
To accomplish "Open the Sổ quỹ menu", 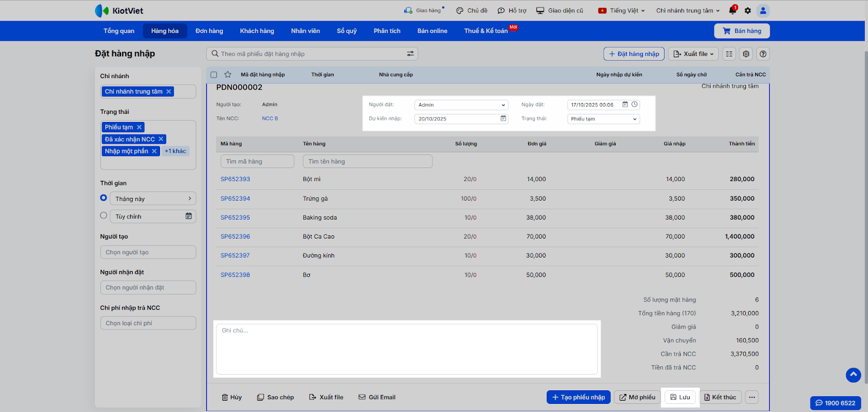I will [x=347, y=31].
